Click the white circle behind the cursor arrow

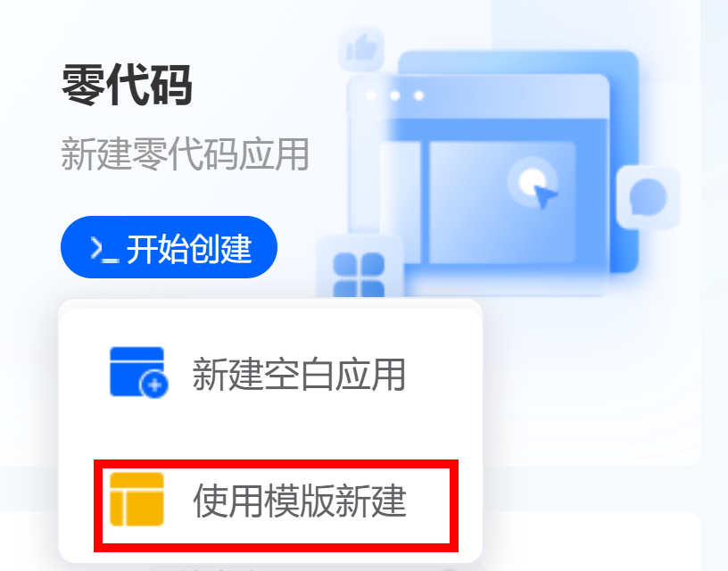point(532,181)
